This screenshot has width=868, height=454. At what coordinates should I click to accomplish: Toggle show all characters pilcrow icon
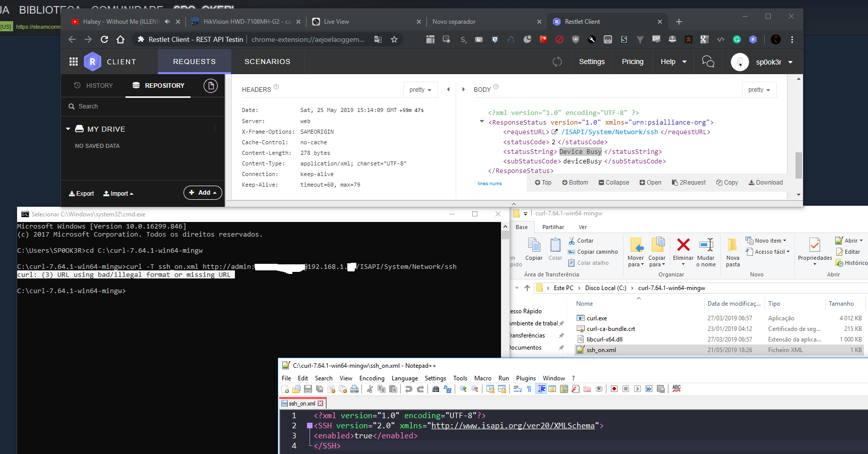click(x=529, y=389)
